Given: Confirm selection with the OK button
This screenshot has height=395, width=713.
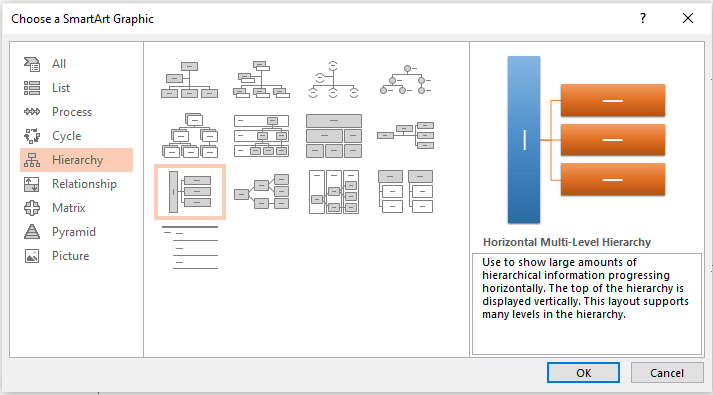Looking at the screenshot, I should pyautogui.click(x=583, y=373).
